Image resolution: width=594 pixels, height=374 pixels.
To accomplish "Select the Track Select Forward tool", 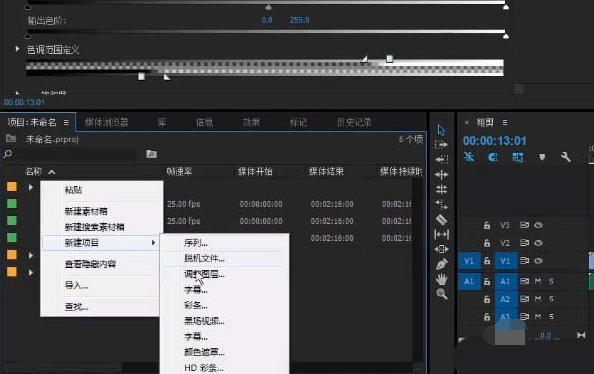I will [x=441, y=145].
